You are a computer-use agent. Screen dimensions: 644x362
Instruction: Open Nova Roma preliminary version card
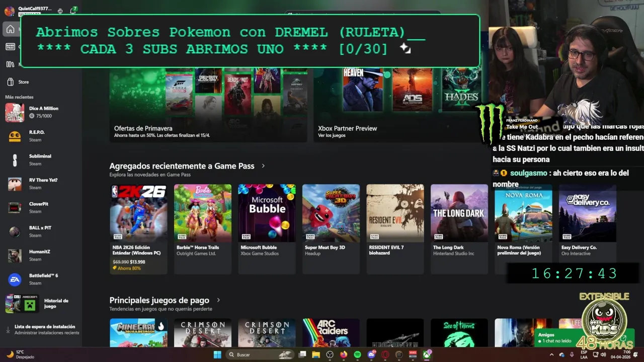pyautogui.click(x=523, y=229)
